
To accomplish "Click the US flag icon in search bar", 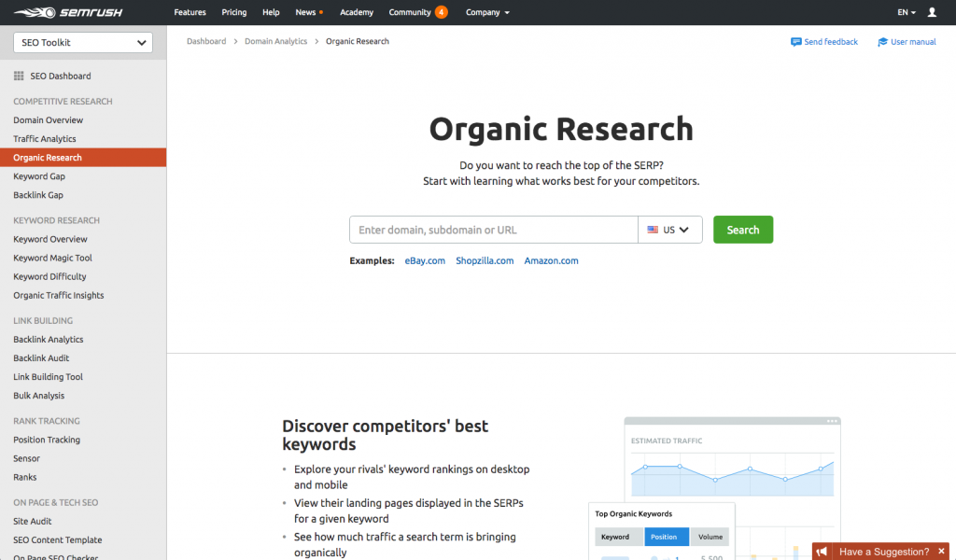I will pyautogui.click(x=651, y=229).
